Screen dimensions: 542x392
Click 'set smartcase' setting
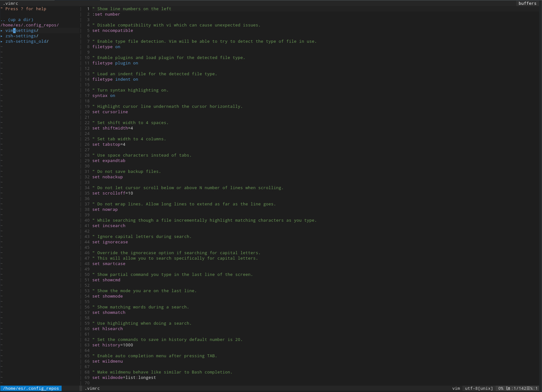pyautogui.click(x=109, y=264)
